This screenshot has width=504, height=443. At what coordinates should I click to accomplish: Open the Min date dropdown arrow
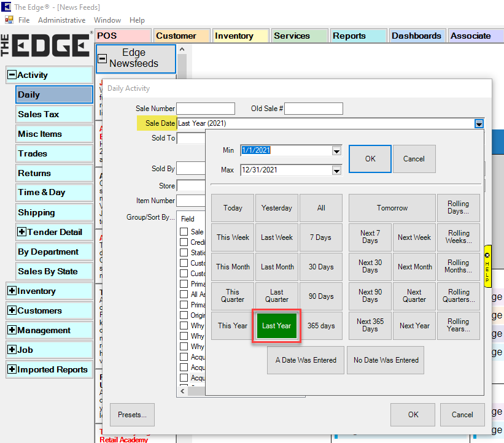(336, 151)
